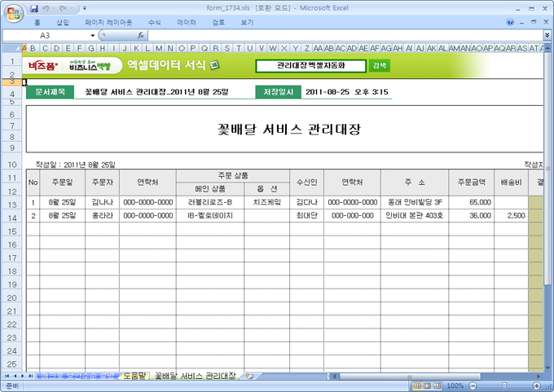The width and height of the screenshot is (554, 392).
Task: Open the 수식 ribbon tab
Action: coord(155,23)
